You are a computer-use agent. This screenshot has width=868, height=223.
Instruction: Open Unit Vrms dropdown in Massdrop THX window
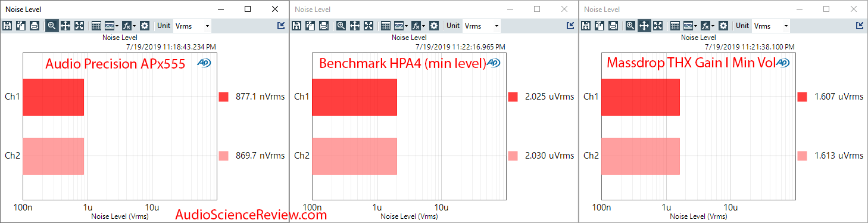point(770,26)
